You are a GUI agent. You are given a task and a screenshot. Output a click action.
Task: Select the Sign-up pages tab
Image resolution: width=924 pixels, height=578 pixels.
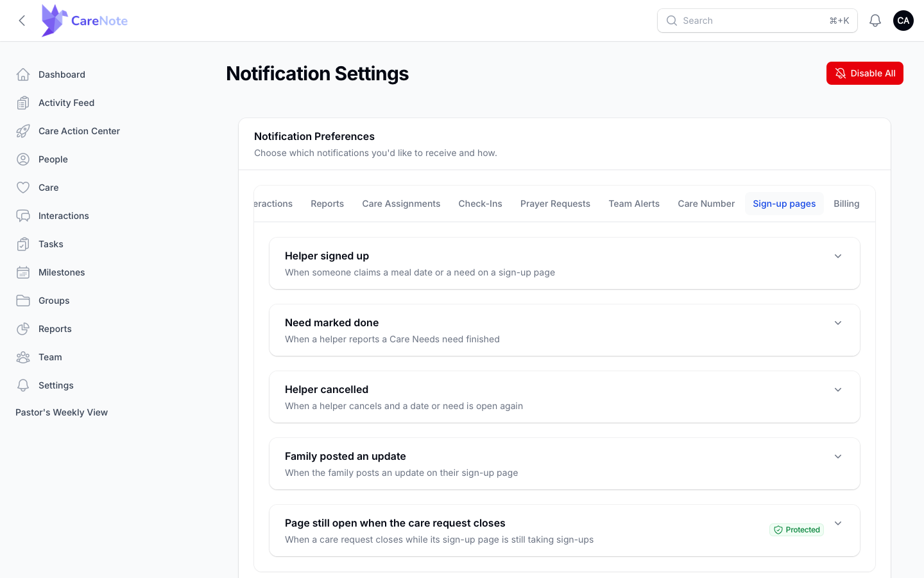pos(784,204)
